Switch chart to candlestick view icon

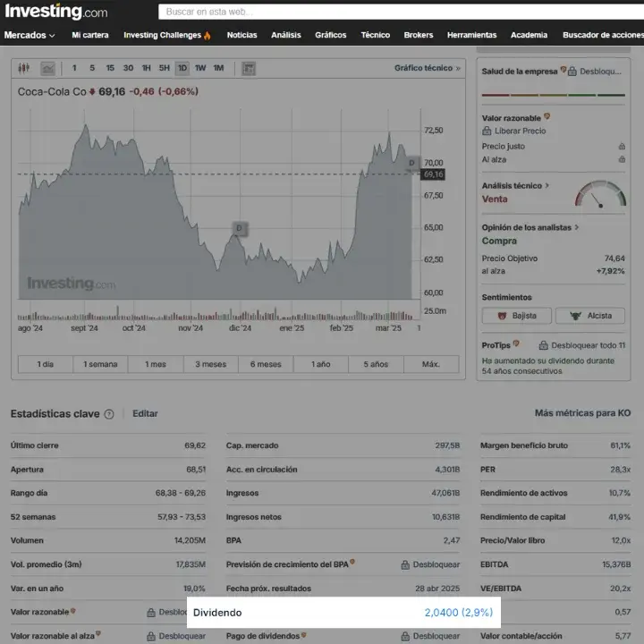click(x=23, y=68)
